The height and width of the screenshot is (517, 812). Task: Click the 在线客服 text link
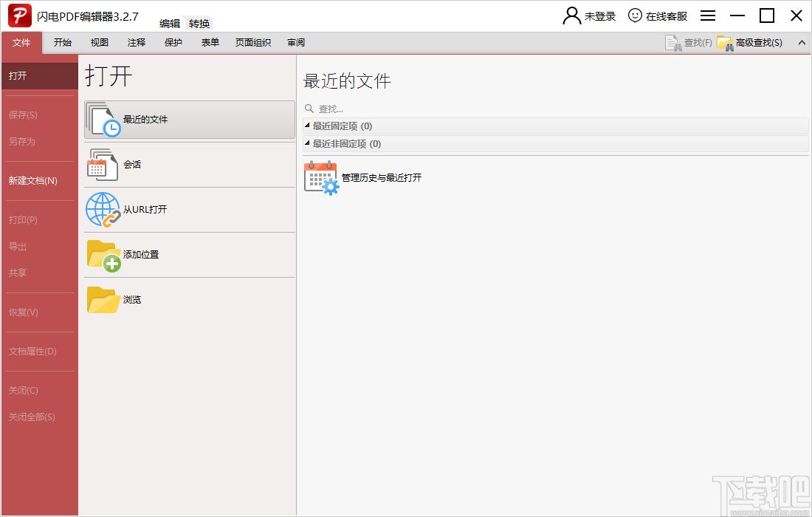coord(667,16)
